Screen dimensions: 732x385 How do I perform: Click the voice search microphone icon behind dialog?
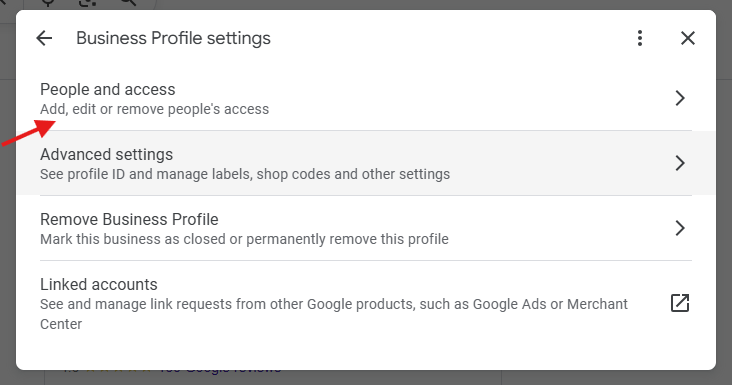[48, 3]
